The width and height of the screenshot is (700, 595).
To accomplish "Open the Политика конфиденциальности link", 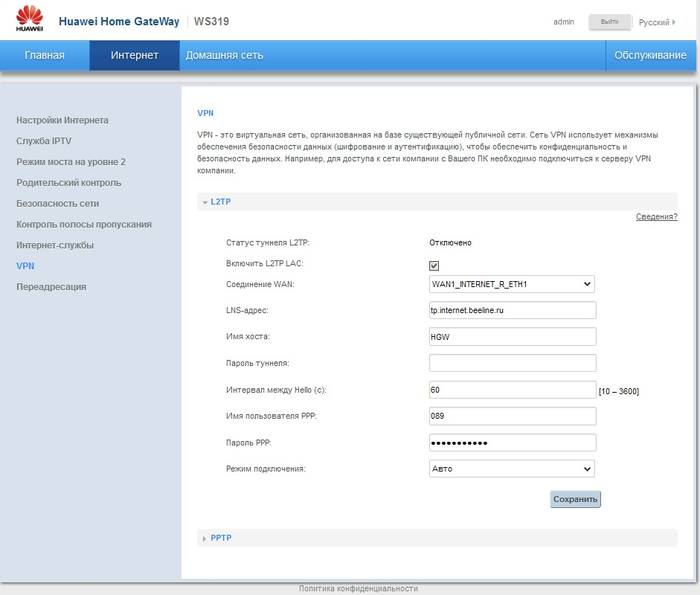I will click(358, 589).
